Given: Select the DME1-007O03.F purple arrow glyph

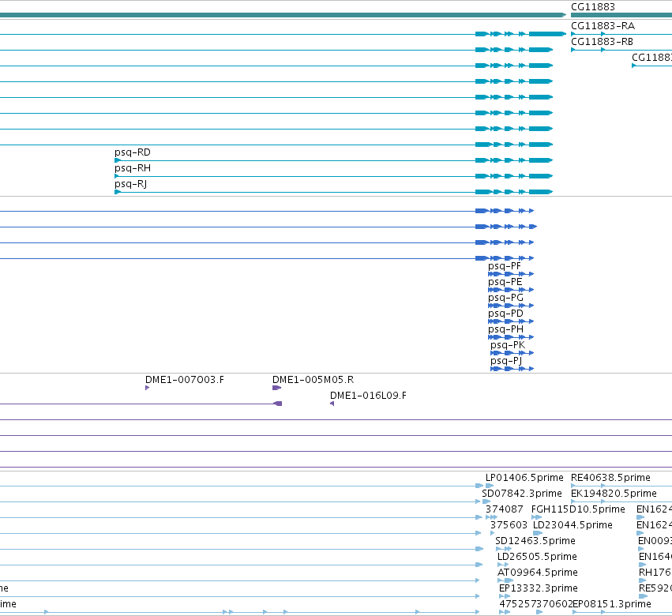Looking at the screenshot, I should [x=148, y=388].
